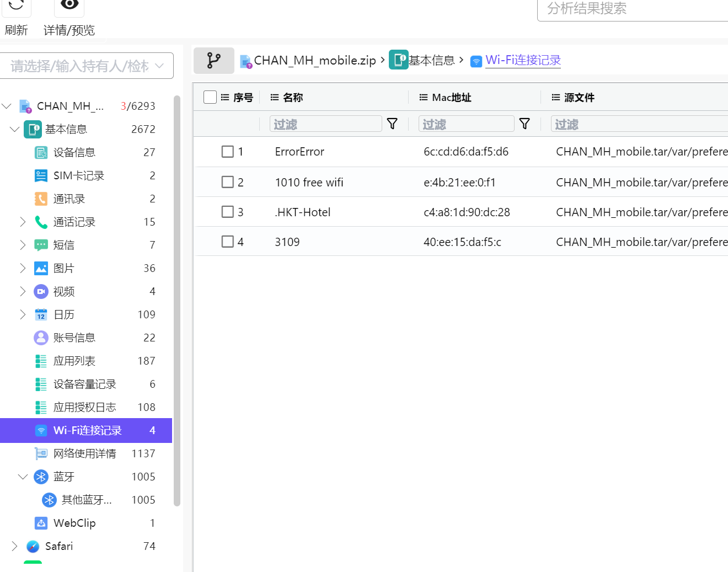Click the 源文件 column menu icon
The width and height of the screenshot is (728, 572).
click(x=555, y=97)
